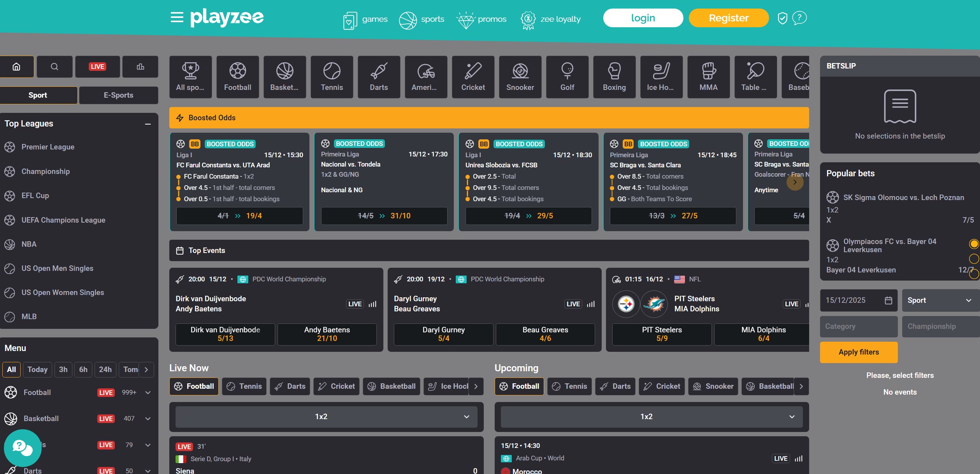Collapse the Top Leagues panel

click(148, 124)
